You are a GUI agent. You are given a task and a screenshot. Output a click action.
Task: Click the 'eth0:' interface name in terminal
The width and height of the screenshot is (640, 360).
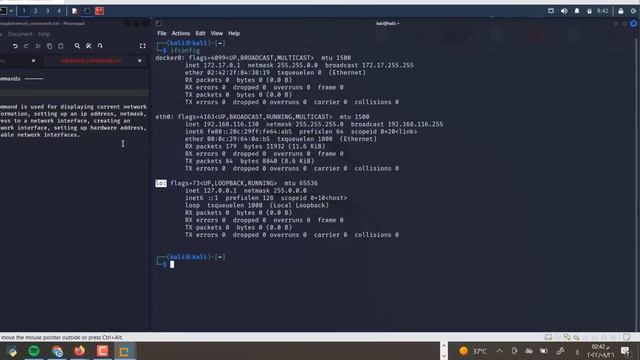[164, 117]
